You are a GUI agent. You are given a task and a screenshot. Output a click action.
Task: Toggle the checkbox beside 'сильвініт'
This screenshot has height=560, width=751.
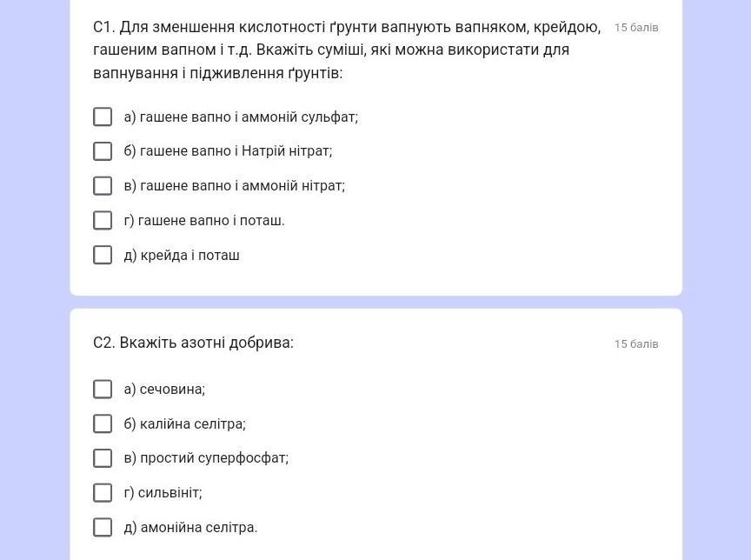(x=103, y=492)
